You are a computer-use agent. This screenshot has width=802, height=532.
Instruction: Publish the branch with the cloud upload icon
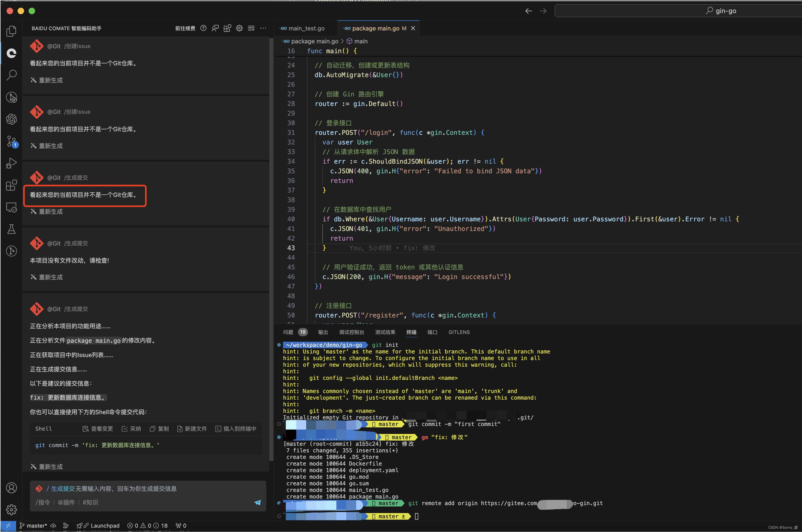[x=53, y=525]
